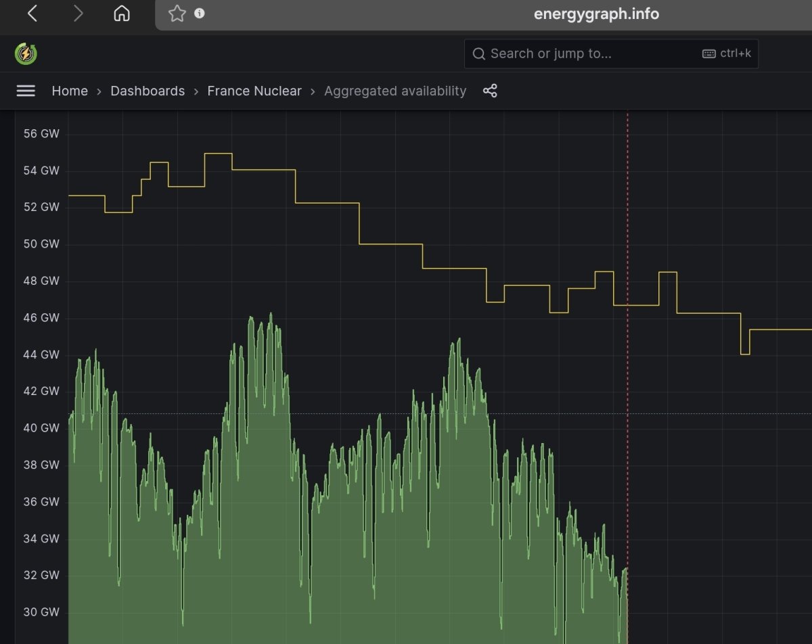
Task: Open the Home breadcrumb
Action: 70,91
